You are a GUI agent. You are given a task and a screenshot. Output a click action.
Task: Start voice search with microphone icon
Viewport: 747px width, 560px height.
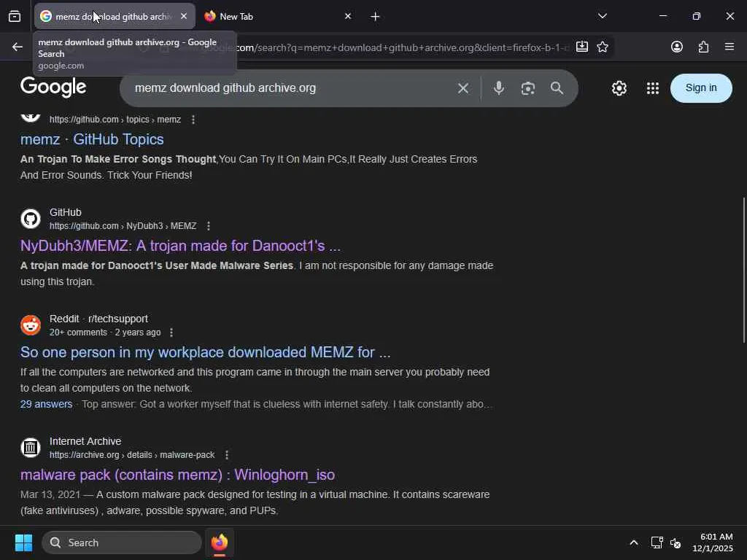(x=499, y=88)
